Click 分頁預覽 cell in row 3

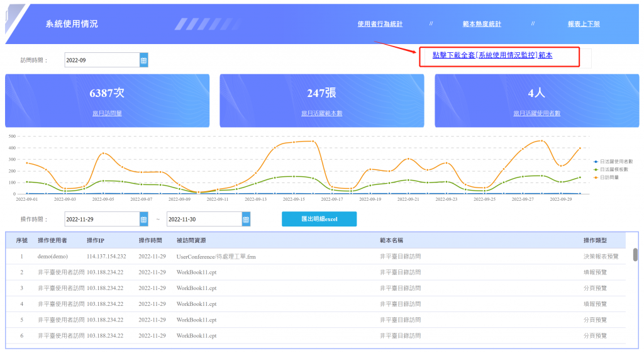click(x=595, y=288)
